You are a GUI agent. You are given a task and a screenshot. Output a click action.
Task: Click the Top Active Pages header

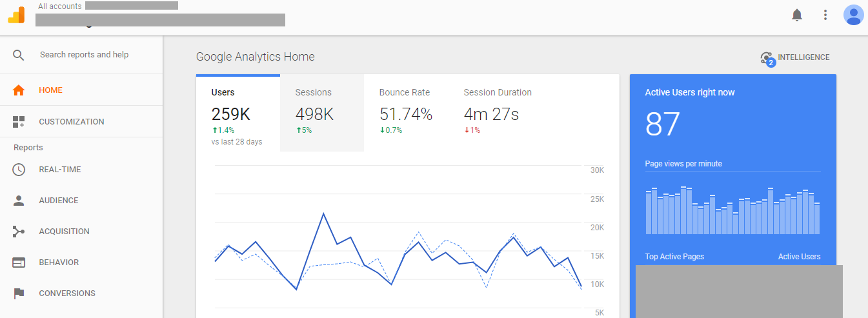click(x=674, y=257)
